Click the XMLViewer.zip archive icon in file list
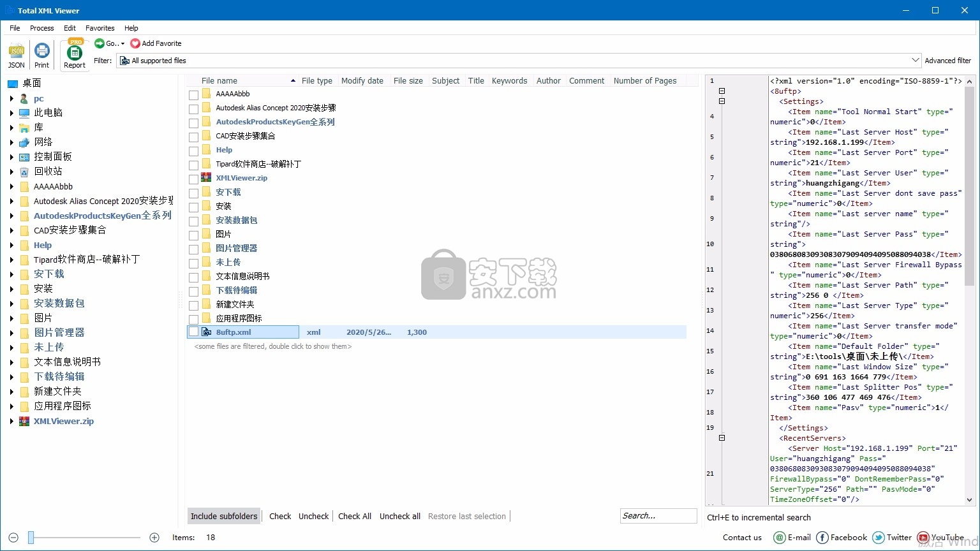This screenshot has width=980, height=551. 206,177
